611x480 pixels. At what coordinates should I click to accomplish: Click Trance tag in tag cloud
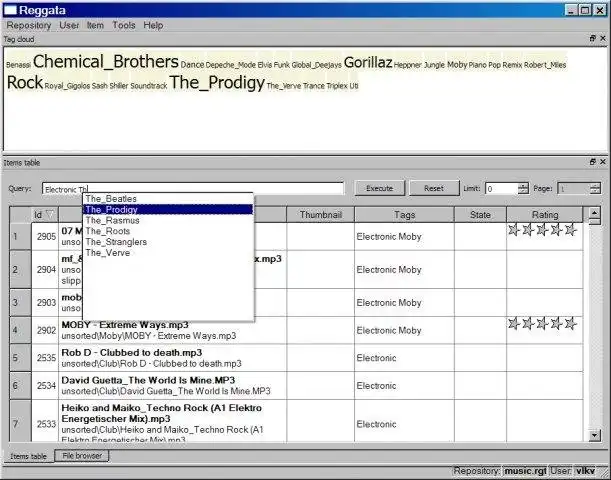click(314, 86)
